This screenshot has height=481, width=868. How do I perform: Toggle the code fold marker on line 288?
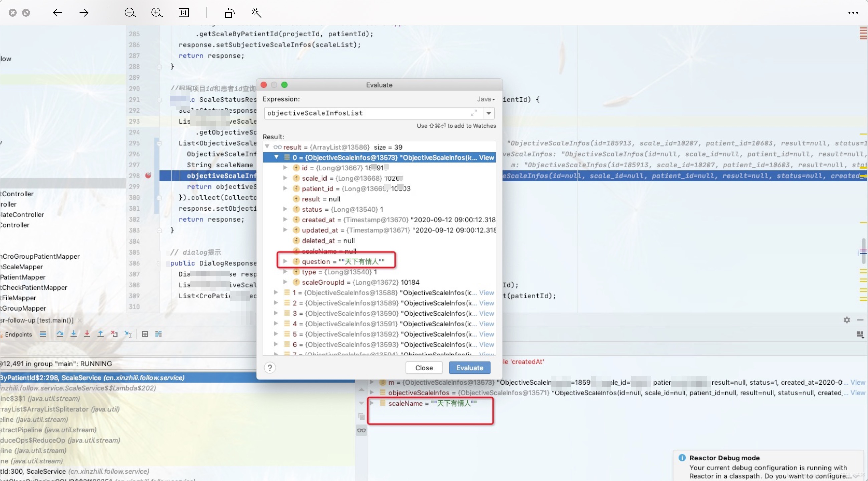[x=159, y=67]
